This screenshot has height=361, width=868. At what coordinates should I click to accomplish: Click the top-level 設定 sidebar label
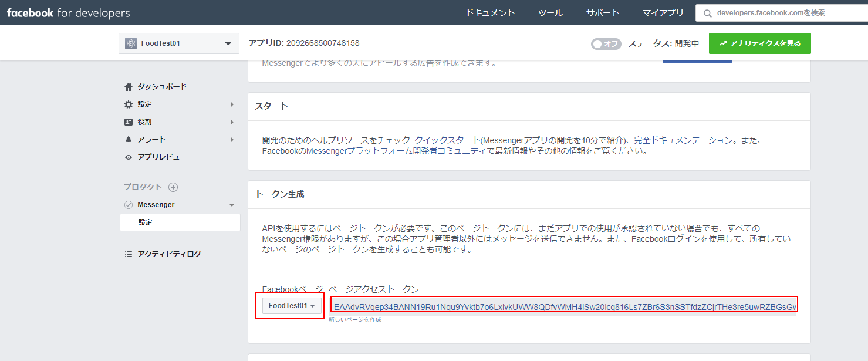pyautogui.click(x=145, y=104)
